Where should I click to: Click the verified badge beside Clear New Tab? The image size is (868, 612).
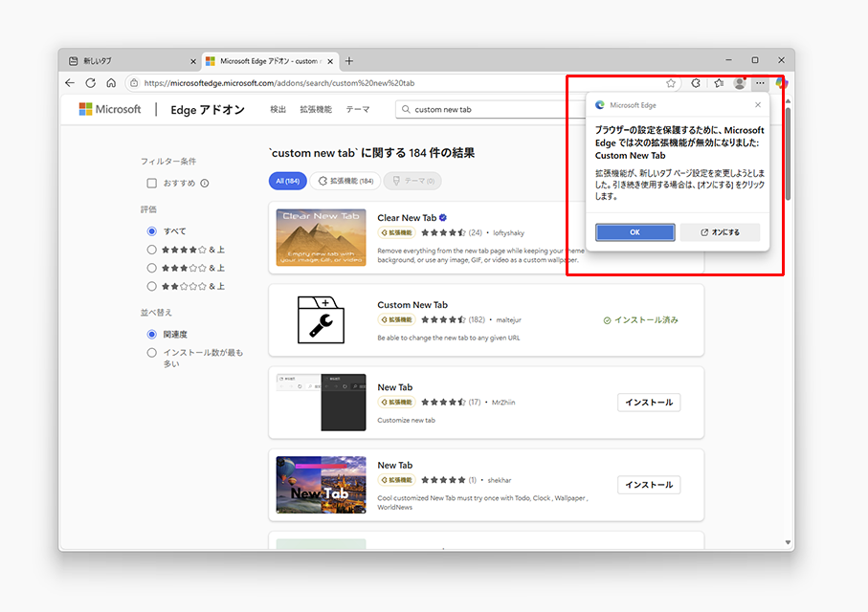tap(443, 217)
